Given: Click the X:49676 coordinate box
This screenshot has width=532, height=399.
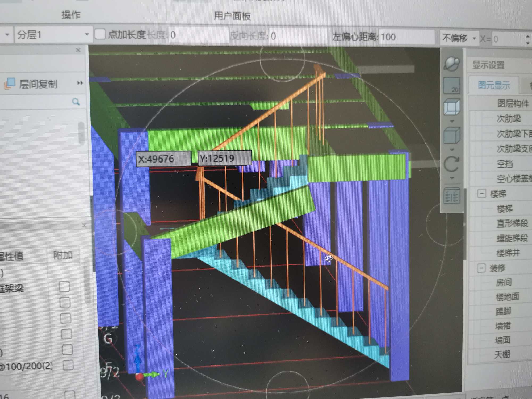Looking at the screenshot, I should 164,159.
